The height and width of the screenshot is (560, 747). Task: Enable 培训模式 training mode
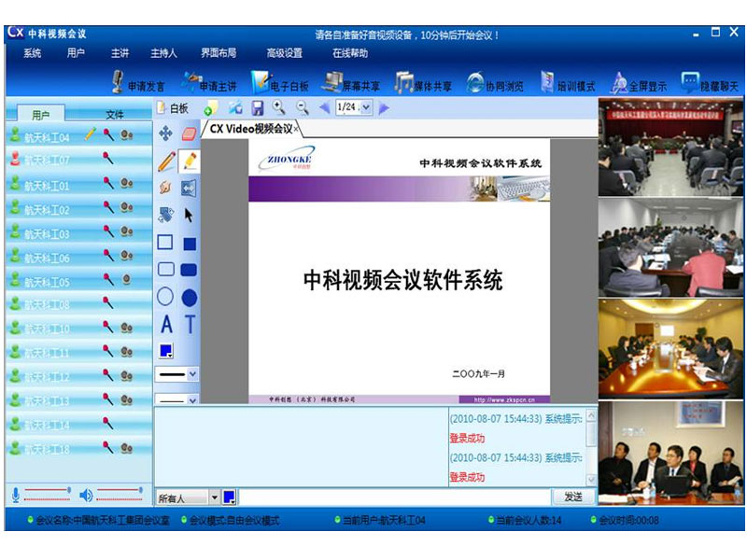568,83
